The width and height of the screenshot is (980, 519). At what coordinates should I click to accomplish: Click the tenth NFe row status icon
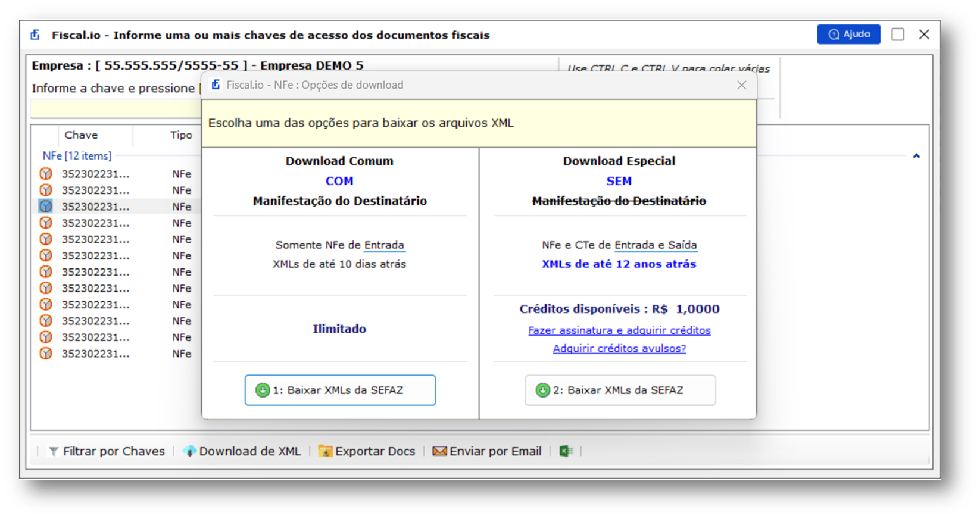point(46,321)
